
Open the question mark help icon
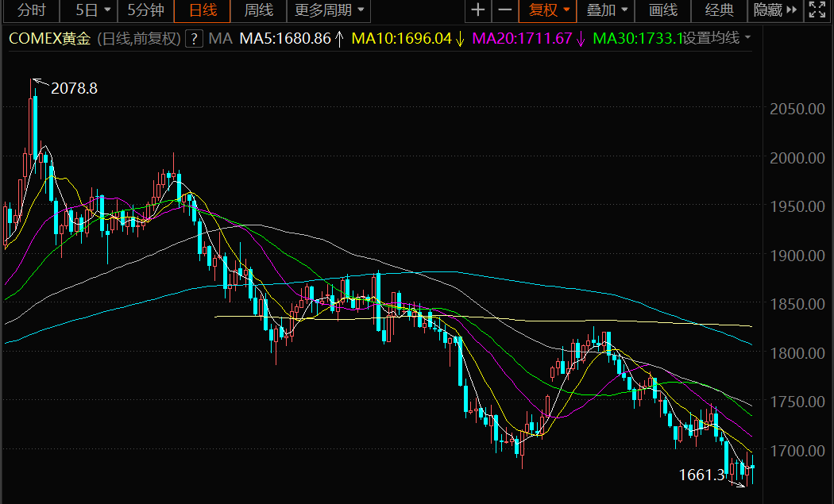pos(194,39)
